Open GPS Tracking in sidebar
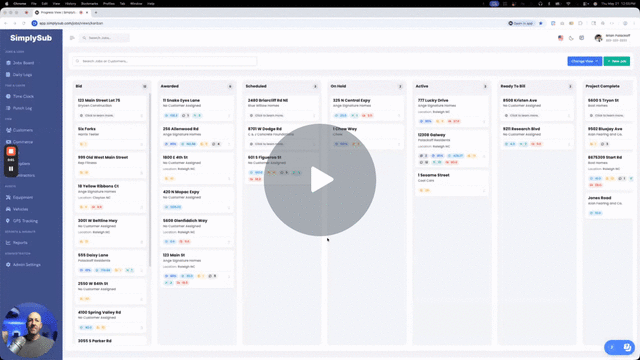 pos(22,221)
